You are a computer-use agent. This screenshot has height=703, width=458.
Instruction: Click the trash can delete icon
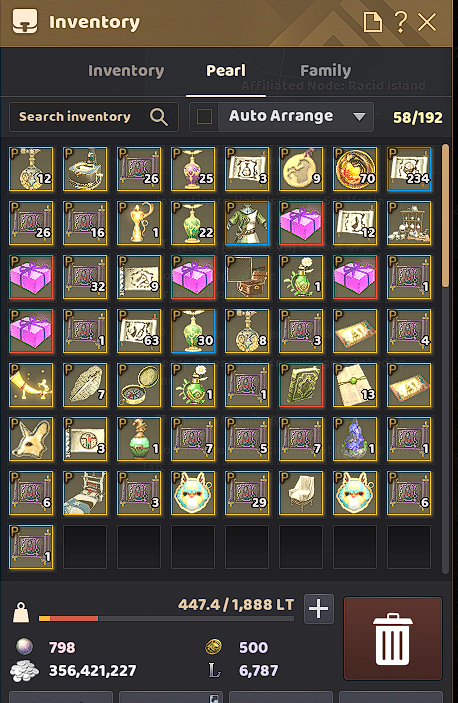(x=393, y=638)
